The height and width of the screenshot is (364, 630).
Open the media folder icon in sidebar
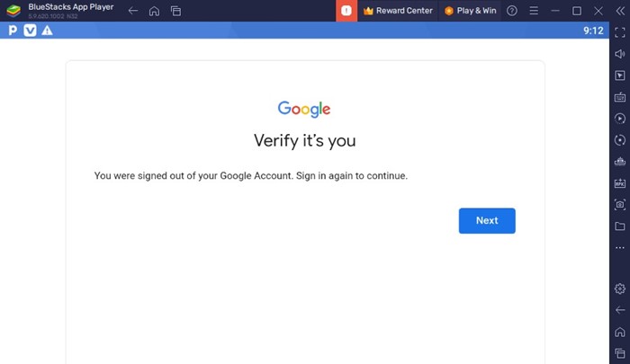(620, 226)
